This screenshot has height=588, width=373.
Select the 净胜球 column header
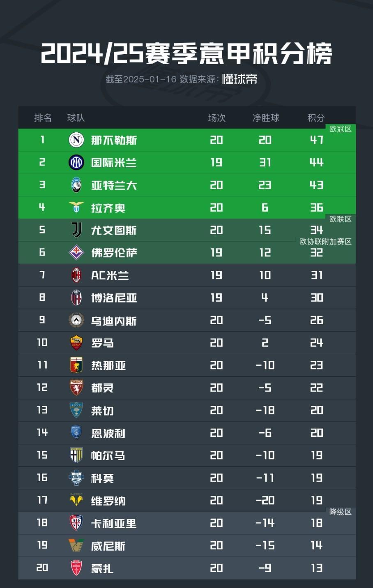pyautogui.click(x=266, y=118)
